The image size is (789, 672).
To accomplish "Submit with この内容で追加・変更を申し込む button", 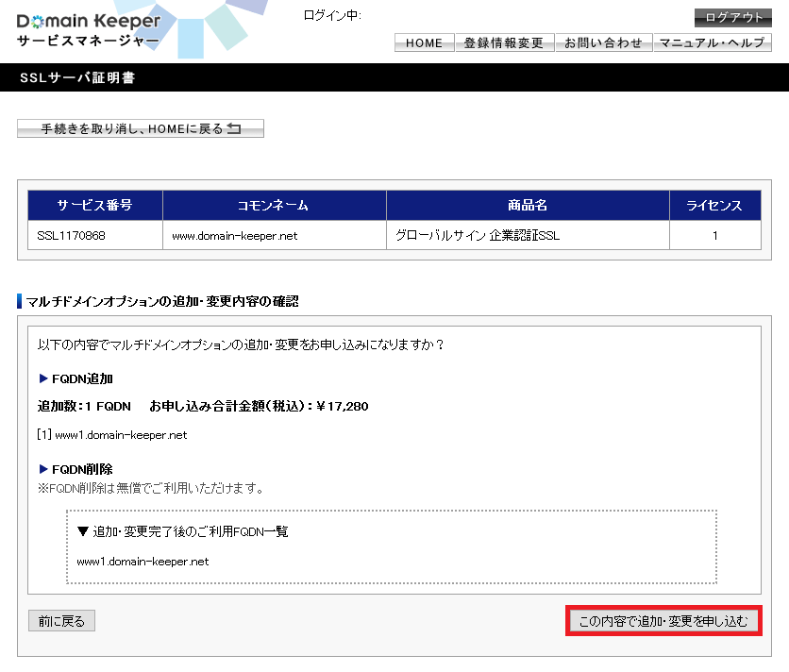I will (x=663, y=621).
